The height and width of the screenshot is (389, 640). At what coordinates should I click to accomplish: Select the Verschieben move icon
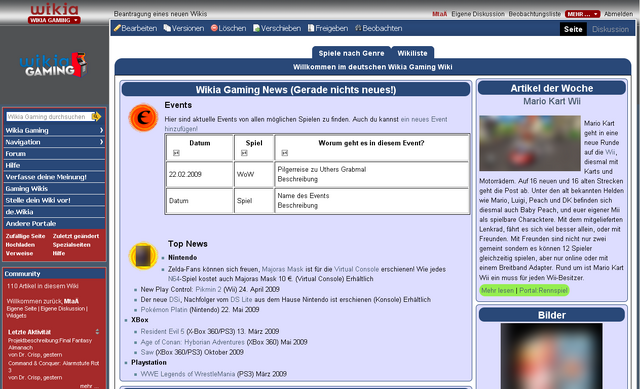coord(257,28)
